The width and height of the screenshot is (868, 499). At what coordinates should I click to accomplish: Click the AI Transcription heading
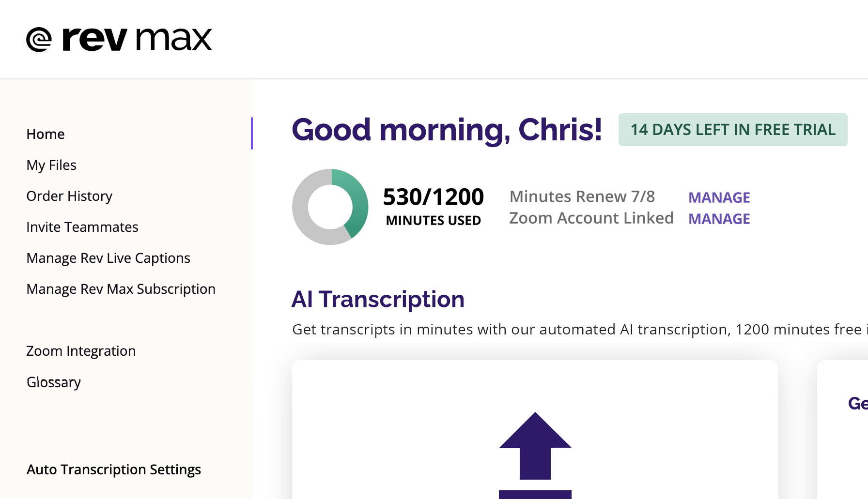tap(378, 299)
